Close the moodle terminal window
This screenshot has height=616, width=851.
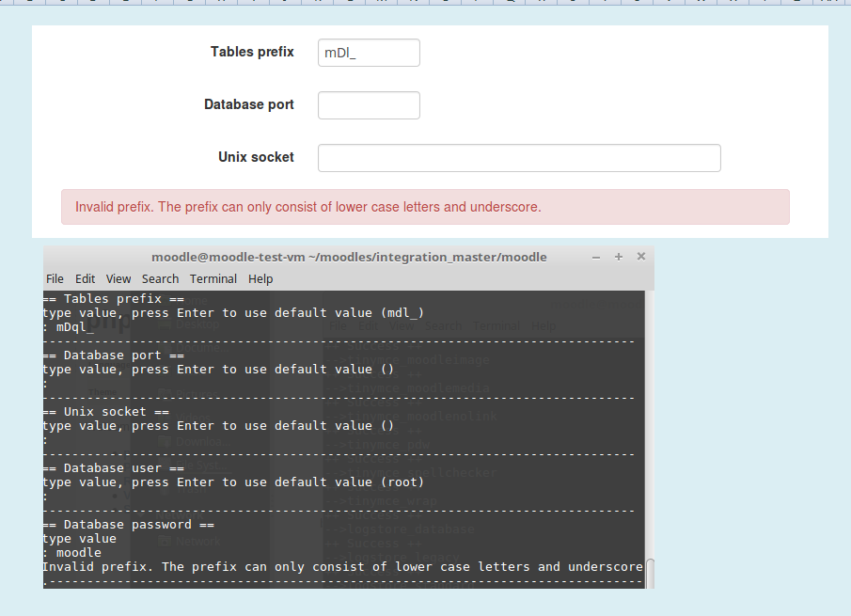click(641, 256)
